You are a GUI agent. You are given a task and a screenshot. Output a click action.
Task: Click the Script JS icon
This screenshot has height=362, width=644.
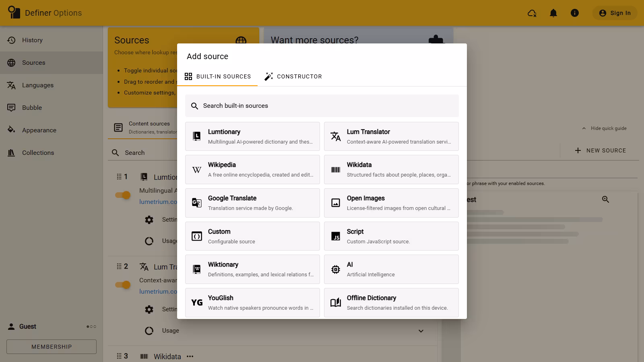coord(336,236)
